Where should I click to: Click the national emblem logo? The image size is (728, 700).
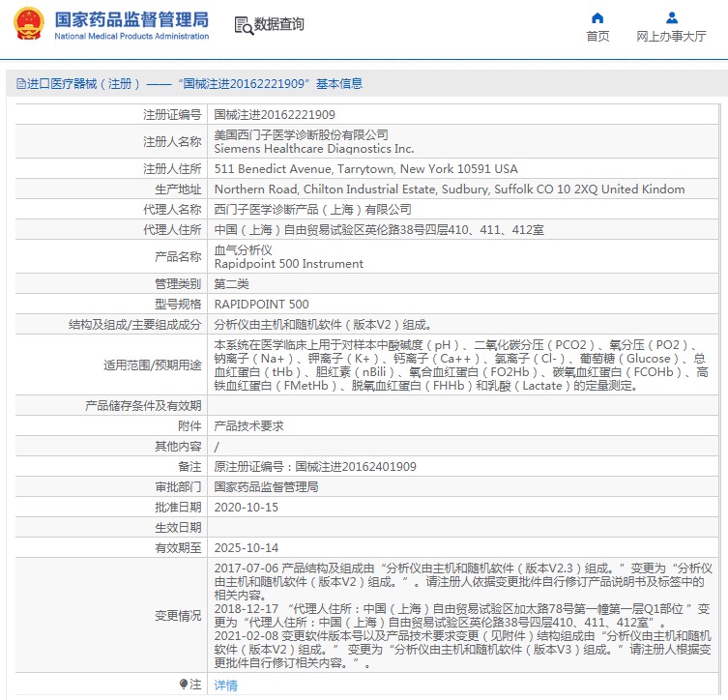click(x=29, y=23)
